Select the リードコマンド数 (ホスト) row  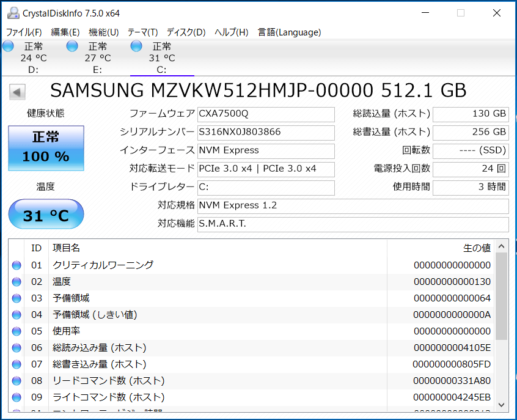click(x=251, y=381)
